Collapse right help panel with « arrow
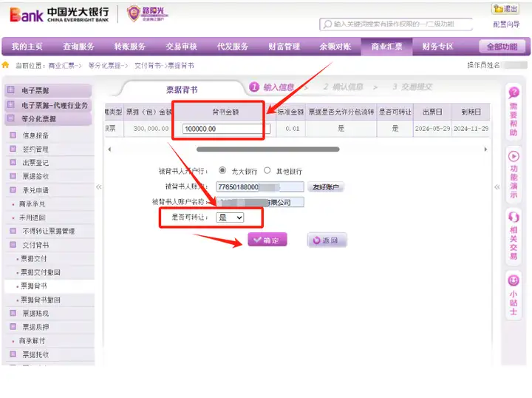Screen dimensions: 532x398 [x=497, y=186]
